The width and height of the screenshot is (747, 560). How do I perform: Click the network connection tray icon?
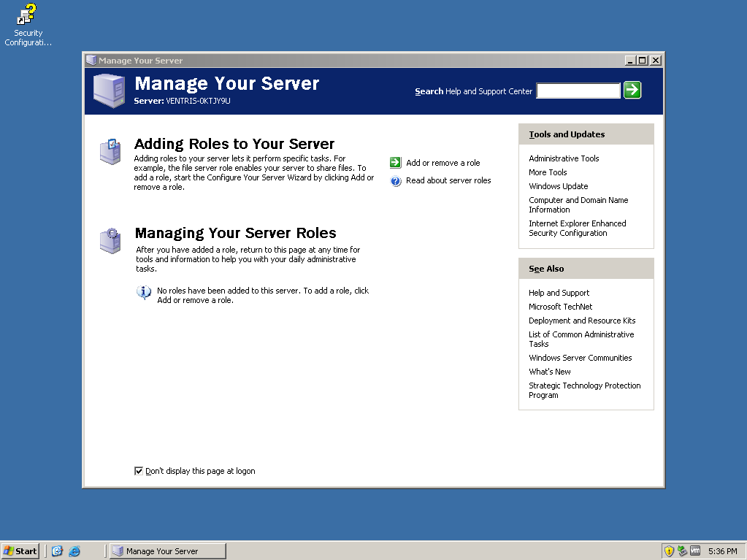click(682, 551)
